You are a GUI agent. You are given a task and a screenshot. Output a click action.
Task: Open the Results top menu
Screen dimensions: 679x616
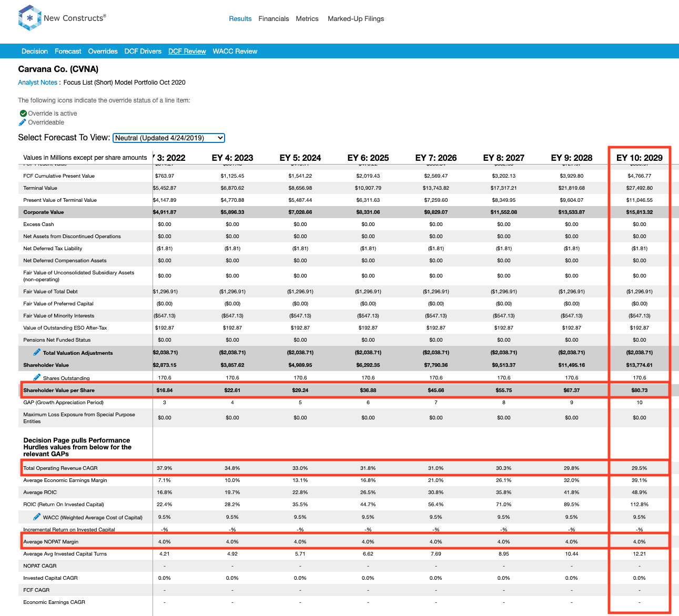pos(240,18)
